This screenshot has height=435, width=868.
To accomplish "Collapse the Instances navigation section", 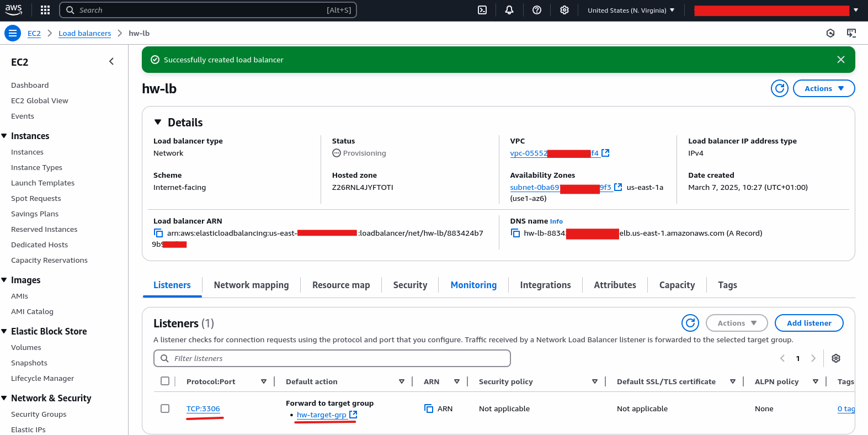I will [4, 136].
